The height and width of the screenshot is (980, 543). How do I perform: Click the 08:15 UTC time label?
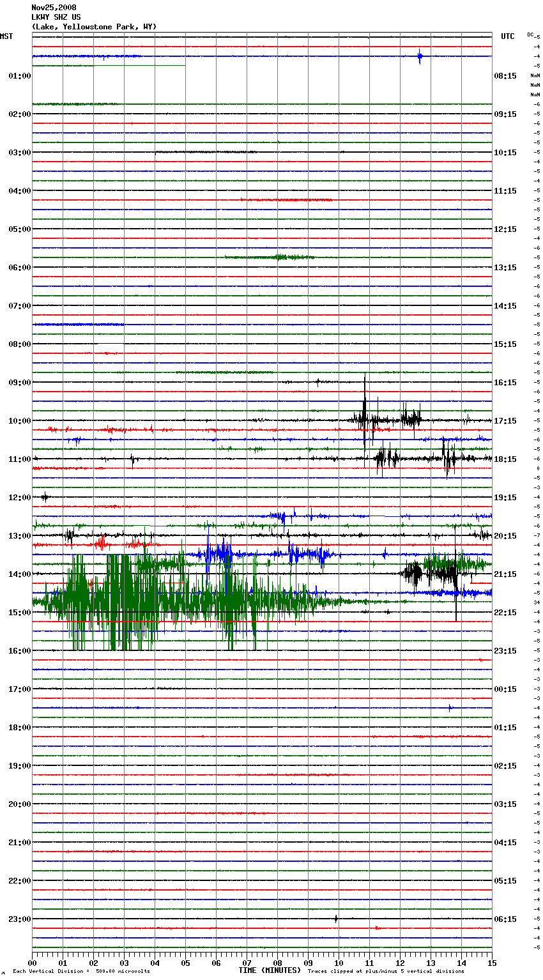tap(505, 76)
